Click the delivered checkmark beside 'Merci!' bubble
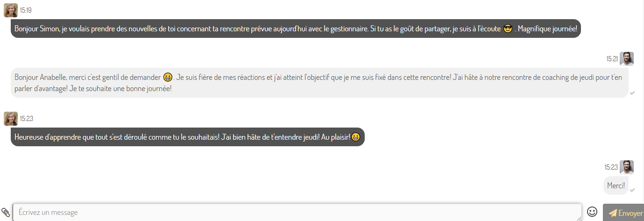The image size is (644, 221). 632,190
